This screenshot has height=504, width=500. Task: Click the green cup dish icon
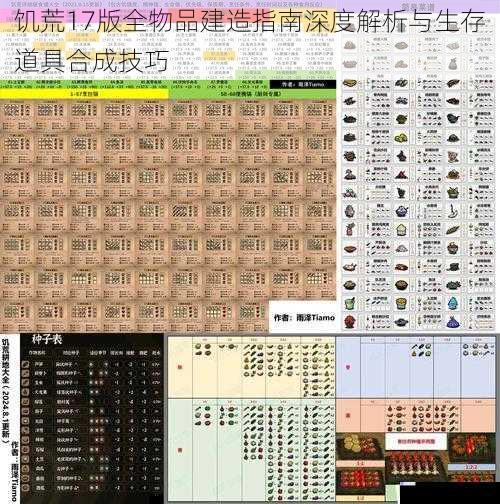pyautogui.click(x=350, y=303)
